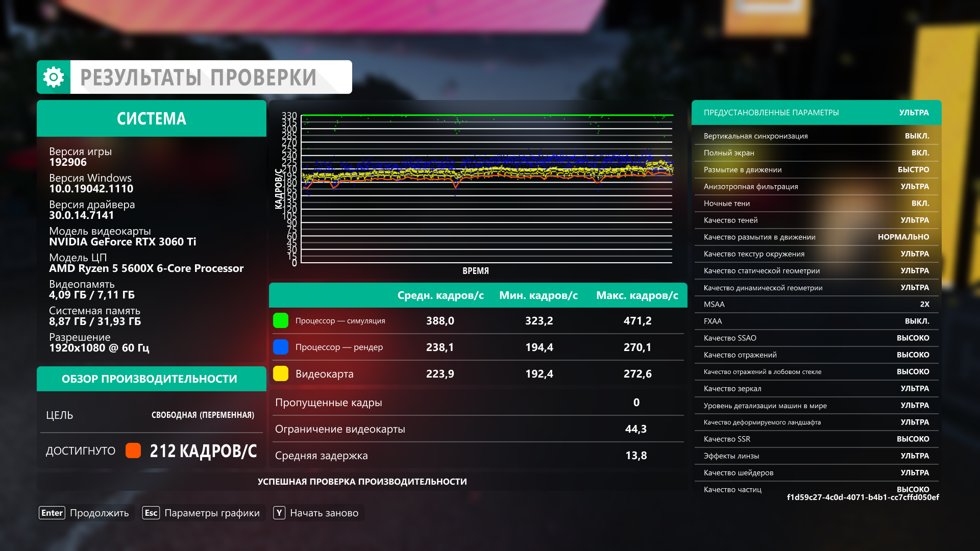The height and width of the screenshot is (551, 980).
Task: Select the MSAA 2X setting row
Action: pyautogui.click(x=816, y=304)
